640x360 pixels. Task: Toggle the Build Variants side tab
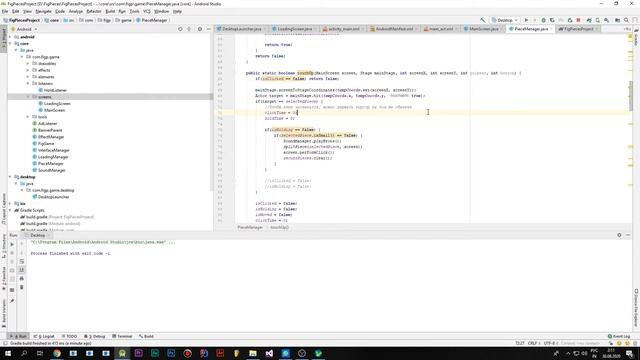pos(4,313)
